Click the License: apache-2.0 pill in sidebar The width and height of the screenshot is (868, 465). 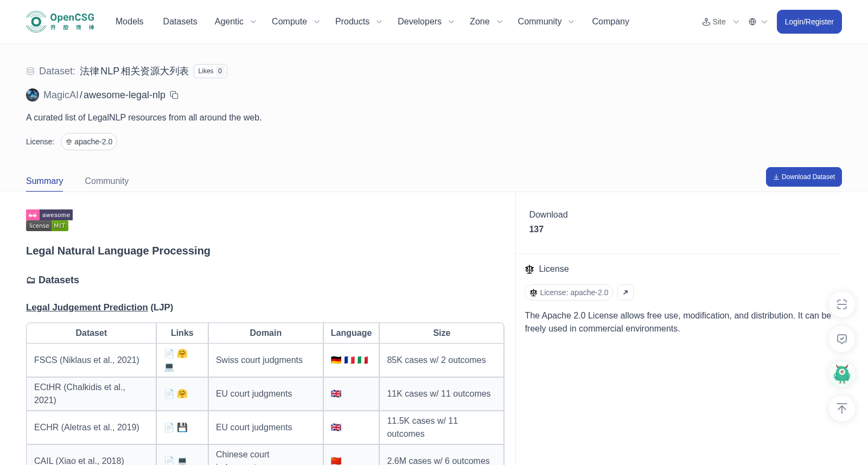(x=569, y=292)
